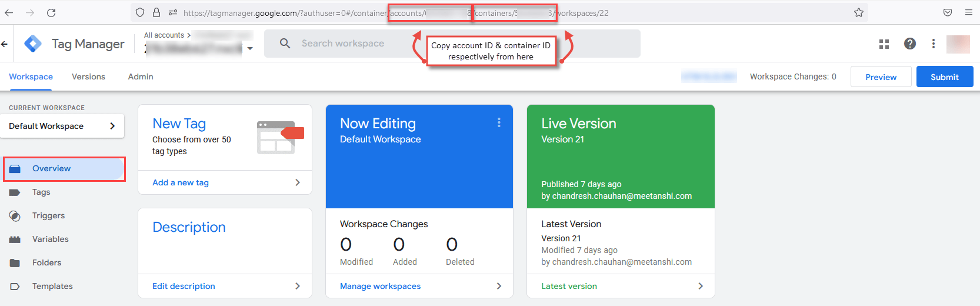The width and height of the screenshot is (980, 306).
Task: Open the Default Workspace selector
Action: 62,126
